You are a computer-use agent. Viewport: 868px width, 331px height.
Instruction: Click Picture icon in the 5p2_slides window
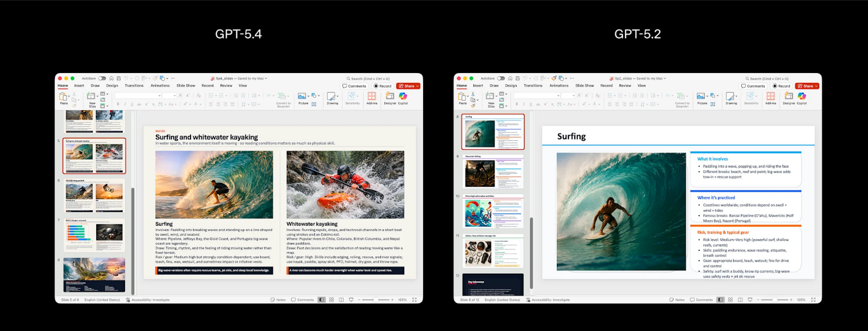tap(701, 97)
